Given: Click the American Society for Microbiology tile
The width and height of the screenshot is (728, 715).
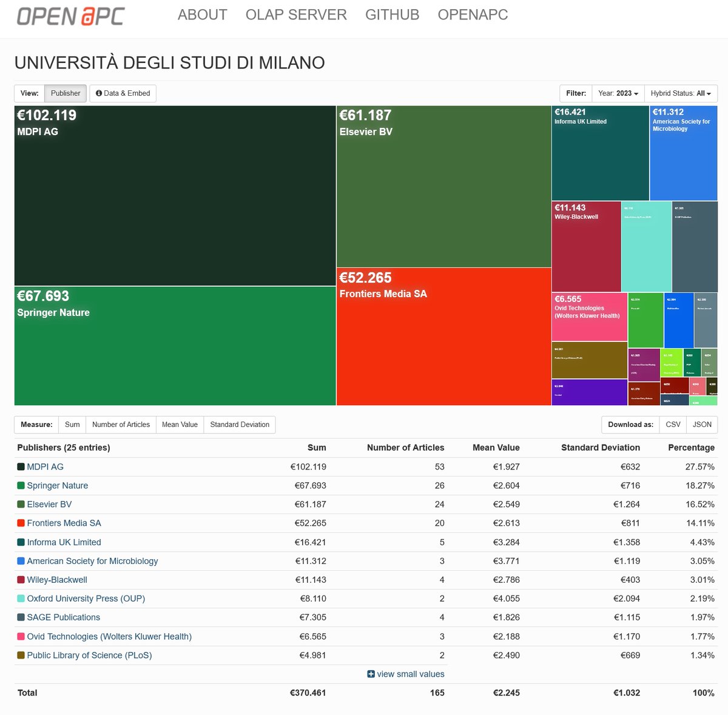Looking at the screenshot, I should point(684,153).
